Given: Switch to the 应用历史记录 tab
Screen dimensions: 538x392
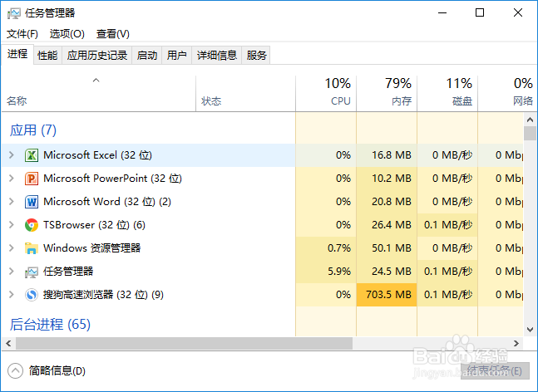Looking at the screenshot, I should [x=97, y=55].
